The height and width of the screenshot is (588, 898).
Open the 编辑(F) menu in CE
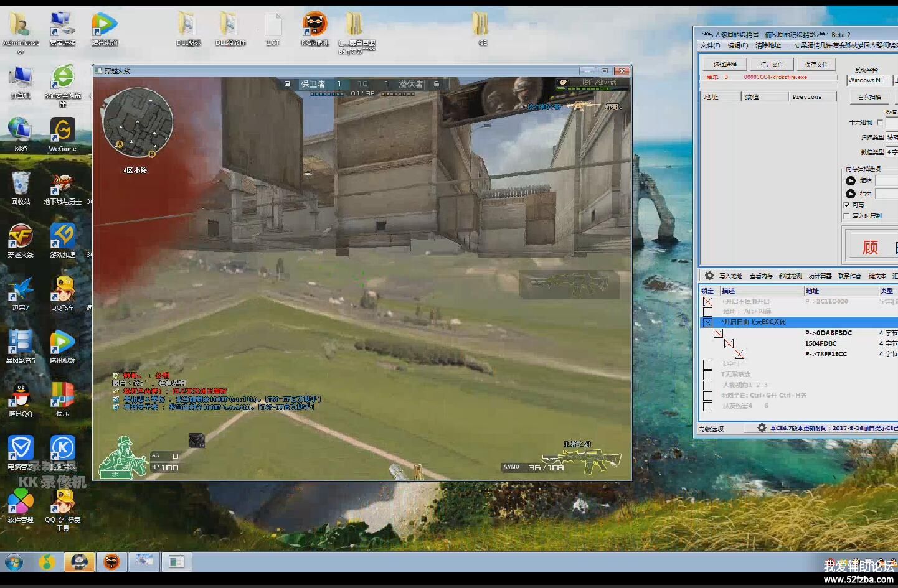[x=738, y=45]
